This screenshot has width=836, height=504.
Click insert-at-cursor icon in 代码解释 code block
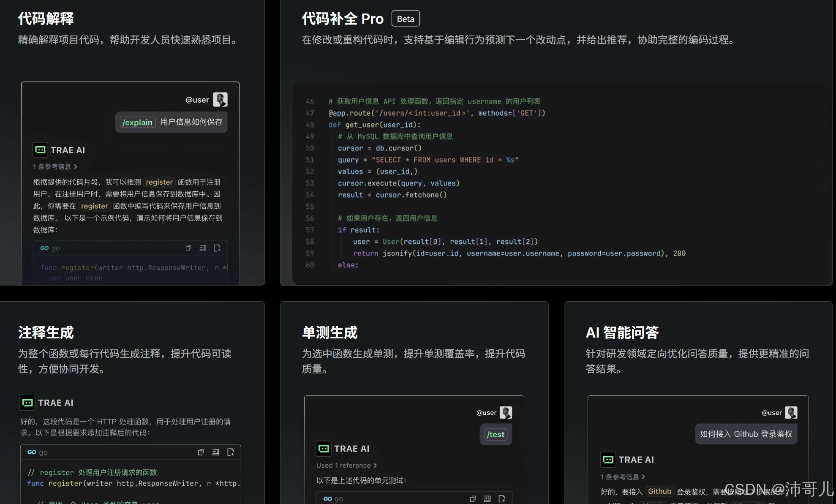coord(203,248)
